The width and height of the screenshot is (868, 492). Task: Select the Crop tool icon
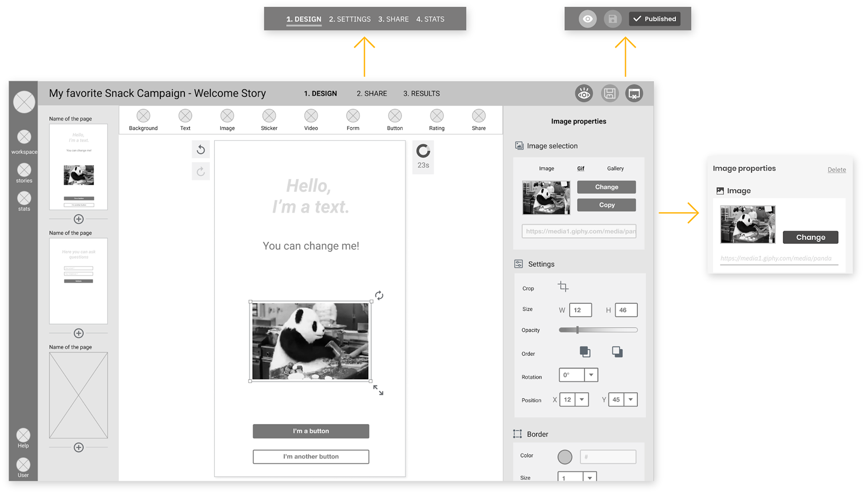(563, 286)
